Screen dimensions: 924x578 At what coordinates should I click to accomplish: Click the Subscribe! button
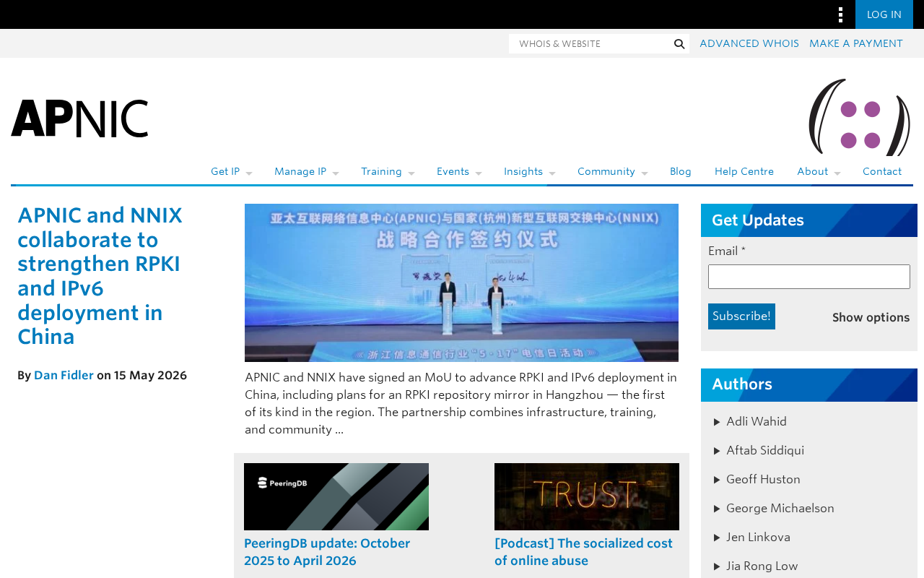pos(741,316)
